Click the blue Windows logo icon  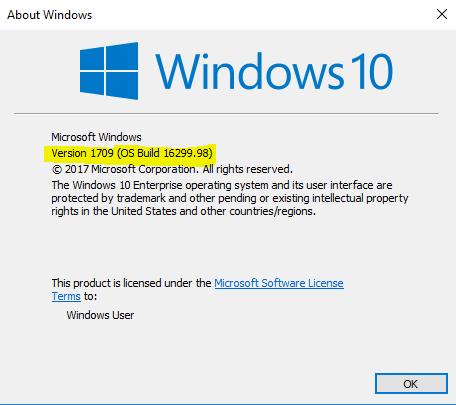(x=109, y=71)
